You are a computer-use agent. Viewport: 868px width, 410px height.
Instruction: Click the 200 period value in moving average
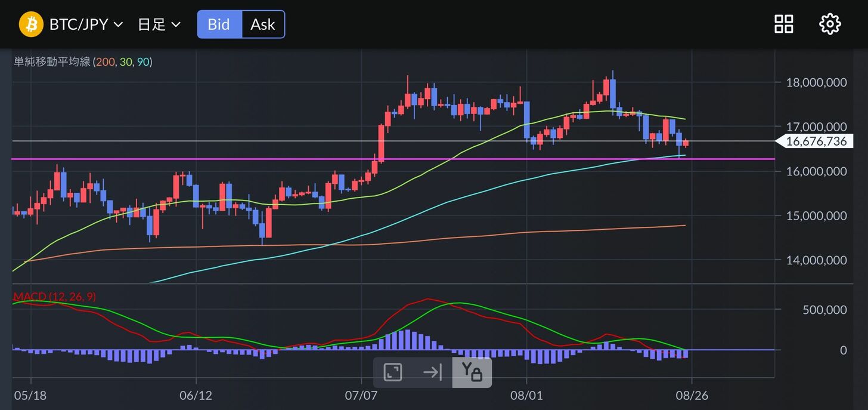point(105,61)
